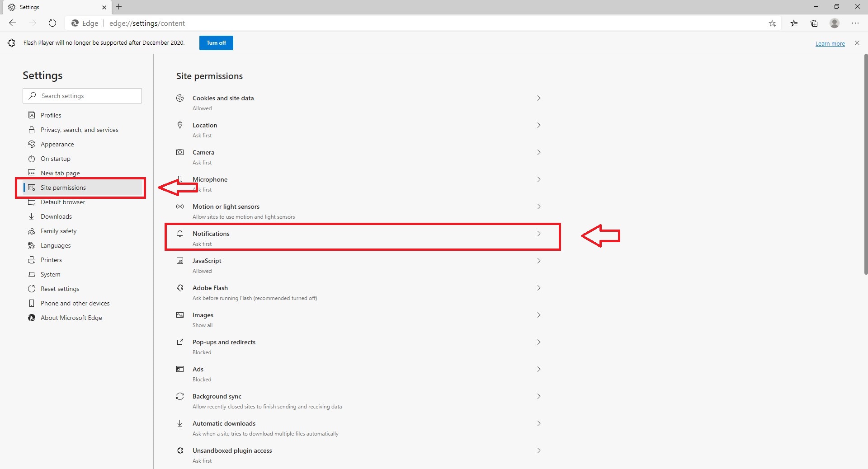Open About Microsoft Edge page
Viewport: 868px width, 469px height.
click(71, 318)
